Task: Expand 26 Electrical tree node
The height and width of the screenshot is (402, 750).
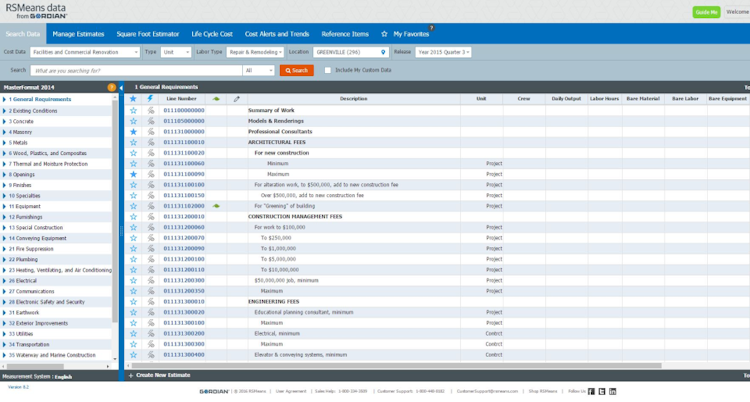Action: 4,281
